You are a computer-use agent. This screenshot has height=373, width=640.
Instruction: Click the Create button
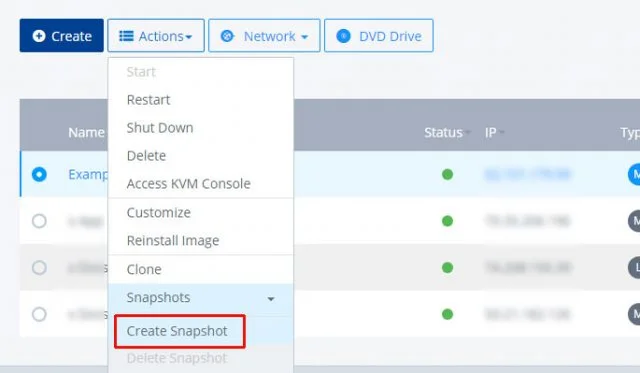[x=62, y=36]
